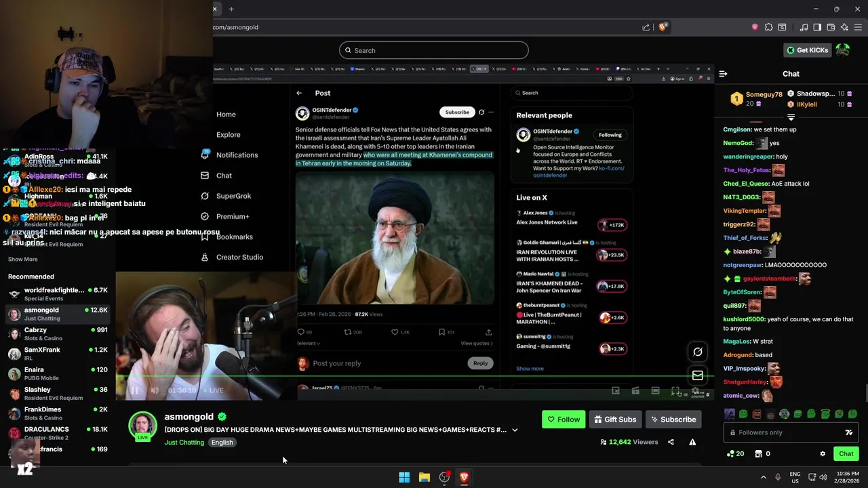Viewport: 868px width, 488px height.
Task: Click the round refresh icon beside chat
Action: 698,352
